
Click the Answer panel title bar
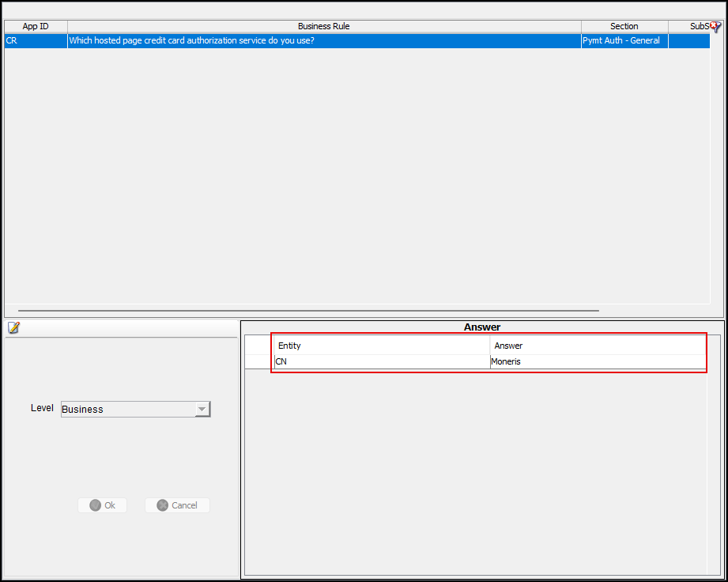481,327
